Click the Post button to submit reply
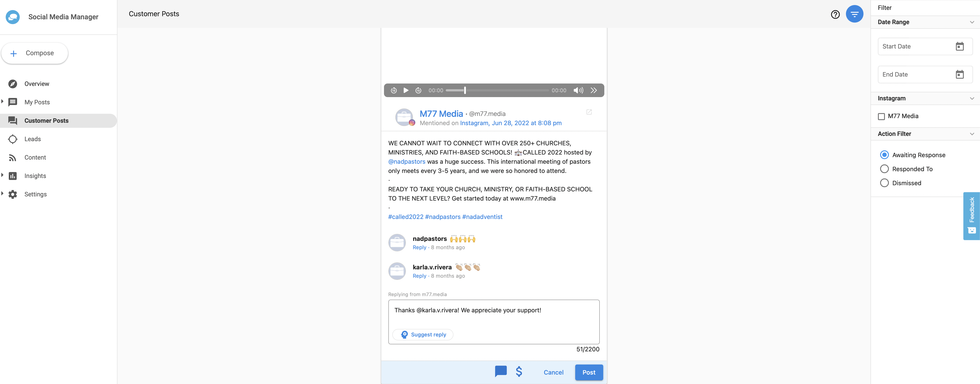This screenshot has height=384, width=980. (x=589, y=372)
